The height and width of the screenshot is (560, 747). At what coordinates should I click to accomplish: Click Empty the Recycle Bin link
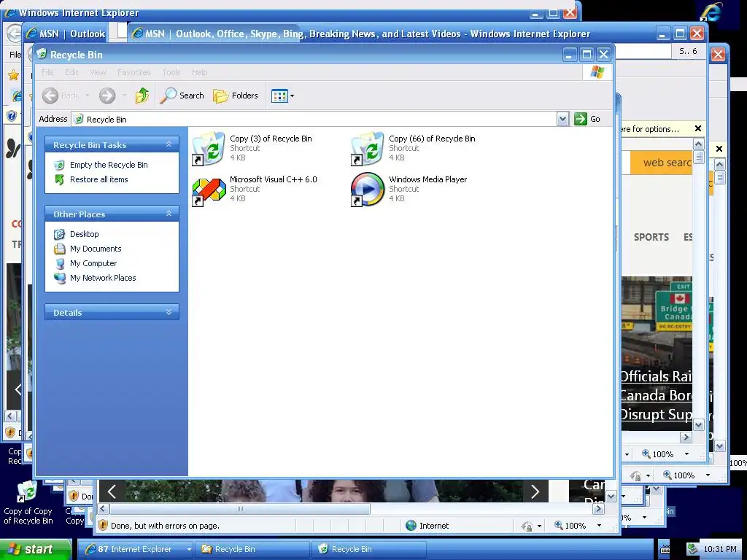[109, 165]
